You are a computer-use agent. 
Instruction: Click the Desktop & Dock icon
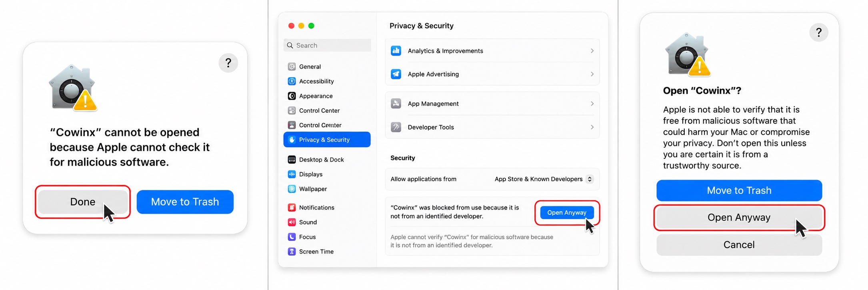[x=292, y=160]
